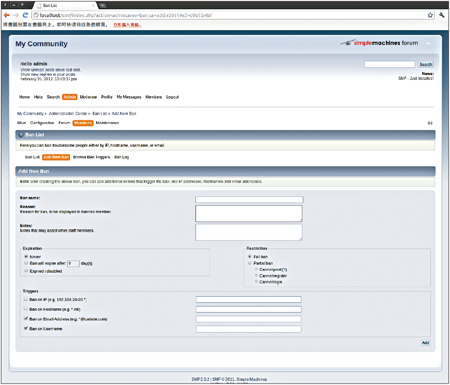The height and width of the screenshot is (385, 450).
Task: Click the Administration Center breadcrumb link
Action: [x=68, y=114]
